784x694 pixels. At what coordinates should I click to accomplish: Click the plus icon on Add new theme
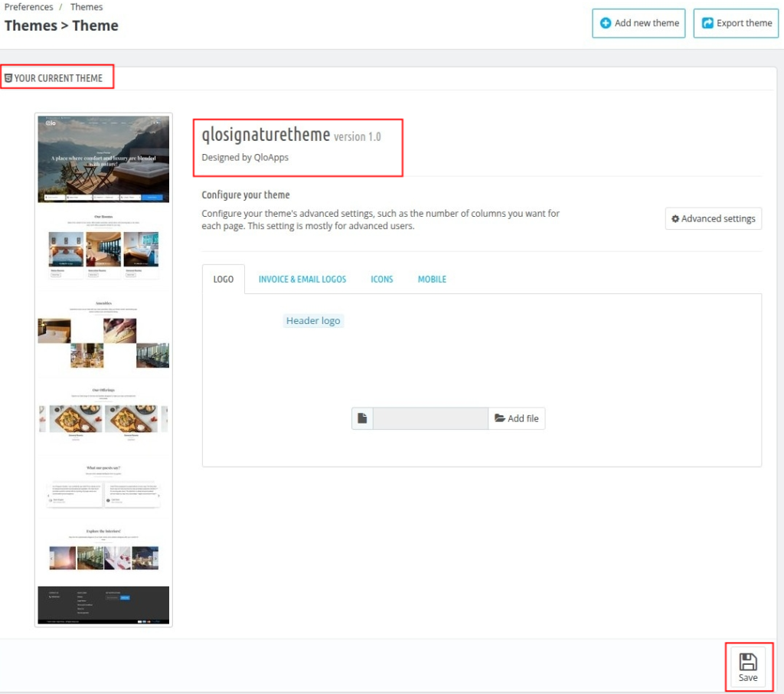point(606,23)
